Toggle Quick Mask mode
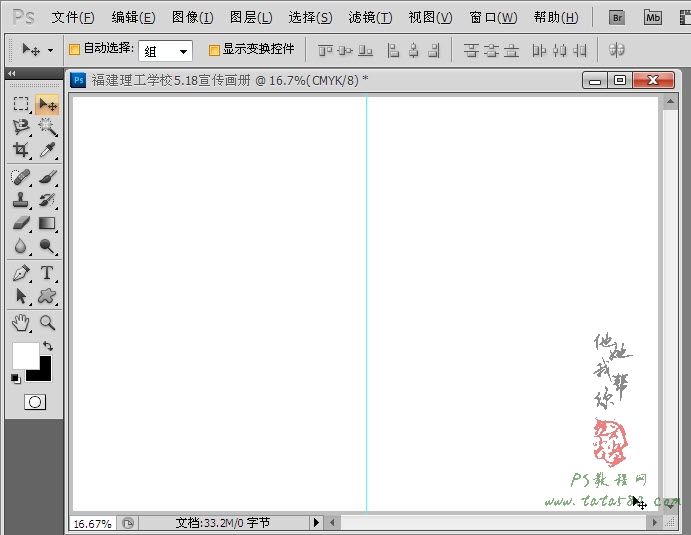Image resolution: width=691 pixels, height=535 pixels. (35, 402)
